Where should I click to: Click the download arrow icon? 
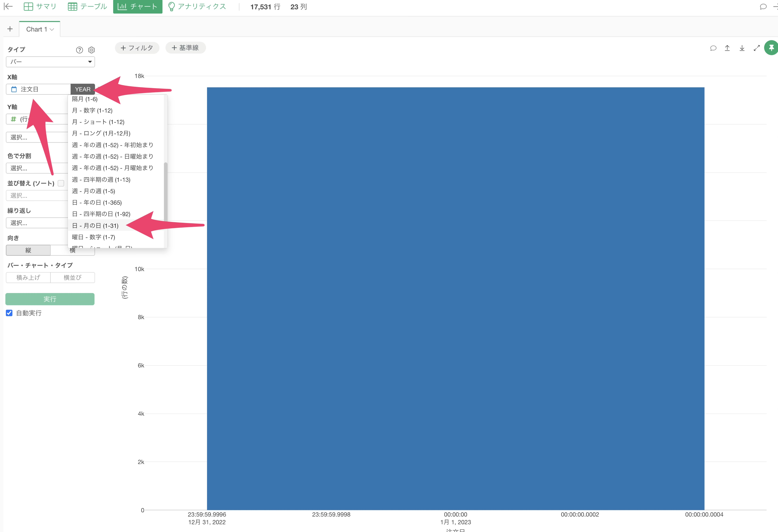pos(742,48)
